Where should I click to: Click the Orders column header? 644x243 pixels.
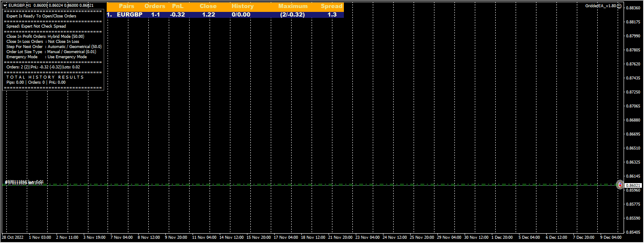155,6
